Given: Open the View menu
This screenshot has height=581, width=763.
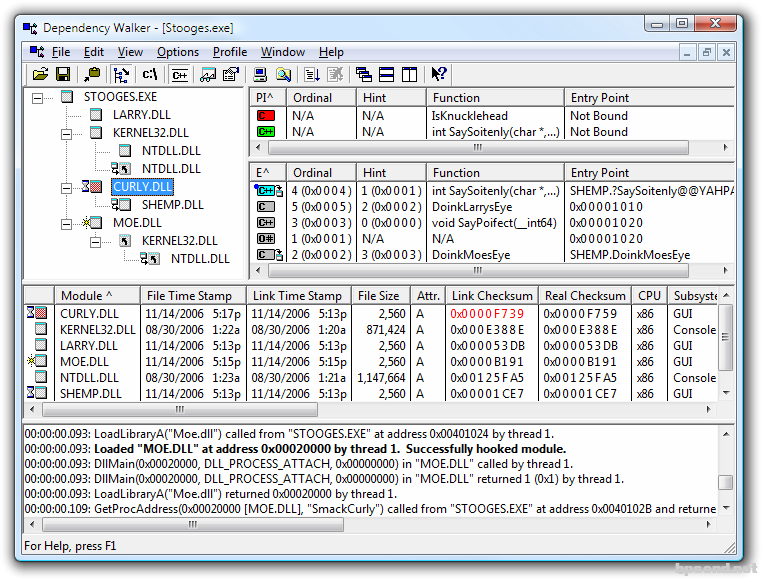Looking at the screenshot, I should coord(130,52).
